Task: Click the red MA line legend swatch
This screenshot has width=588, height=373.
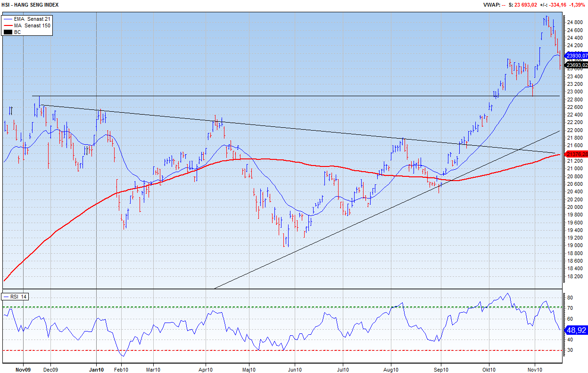Action: coord(8,25)
